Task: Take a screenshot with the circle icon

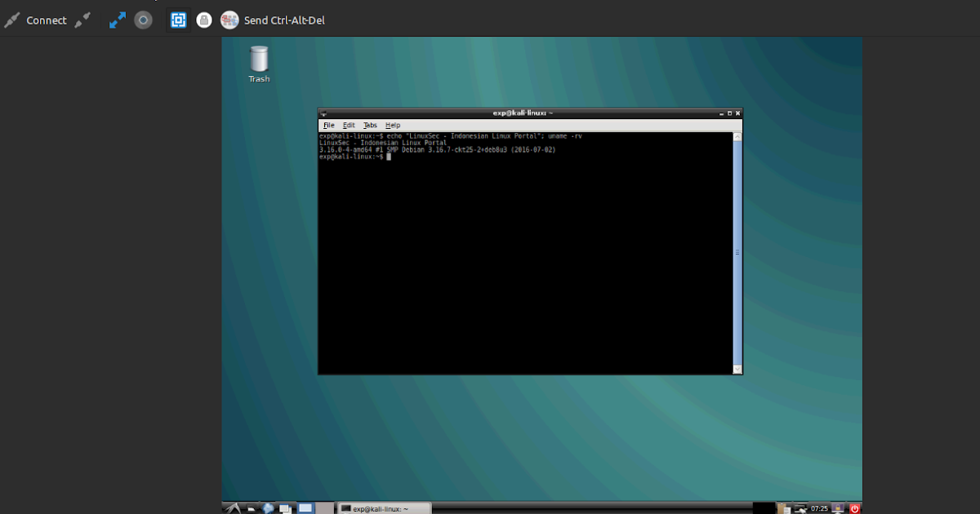Action: click(x=143, y=20)
